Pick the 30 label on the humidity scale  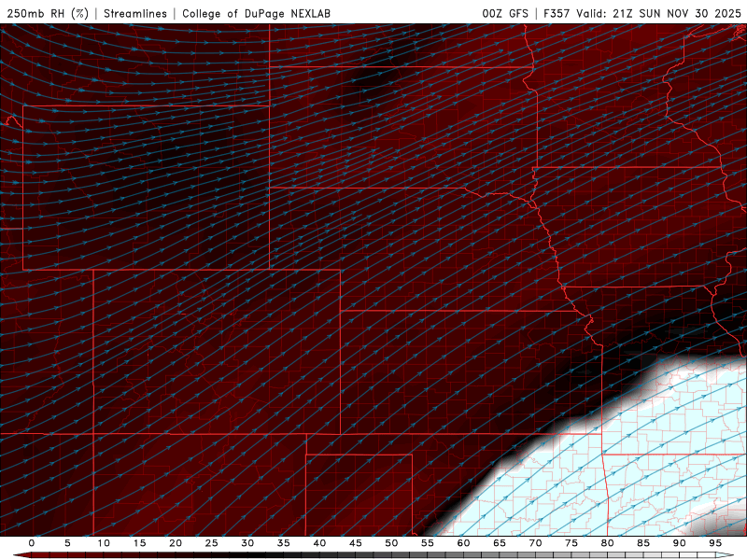tap(247, 543)
